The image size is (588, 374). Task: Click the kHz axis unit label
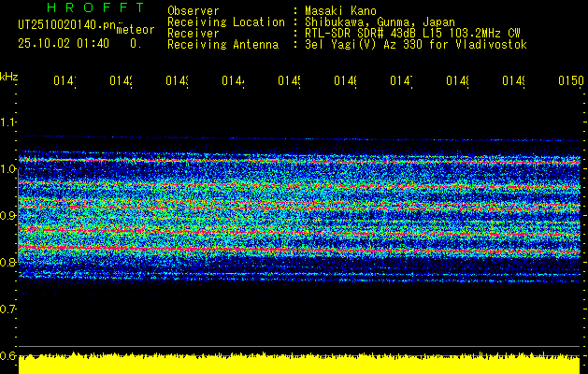pos(8,77)
